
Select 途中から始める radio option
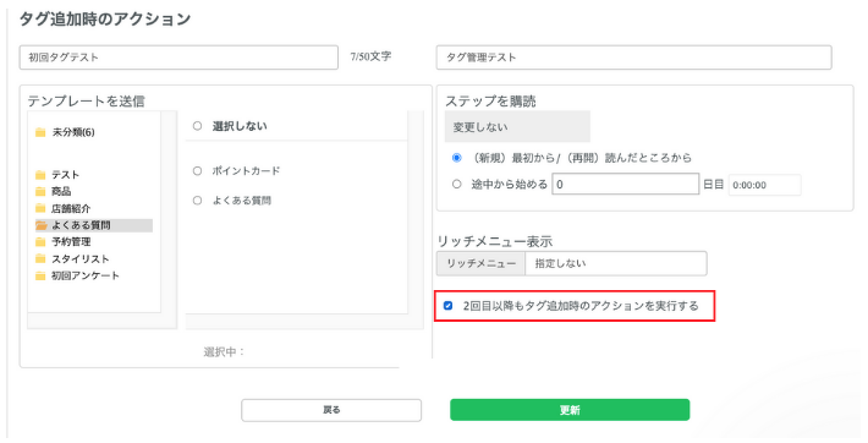tap(456, 184)
